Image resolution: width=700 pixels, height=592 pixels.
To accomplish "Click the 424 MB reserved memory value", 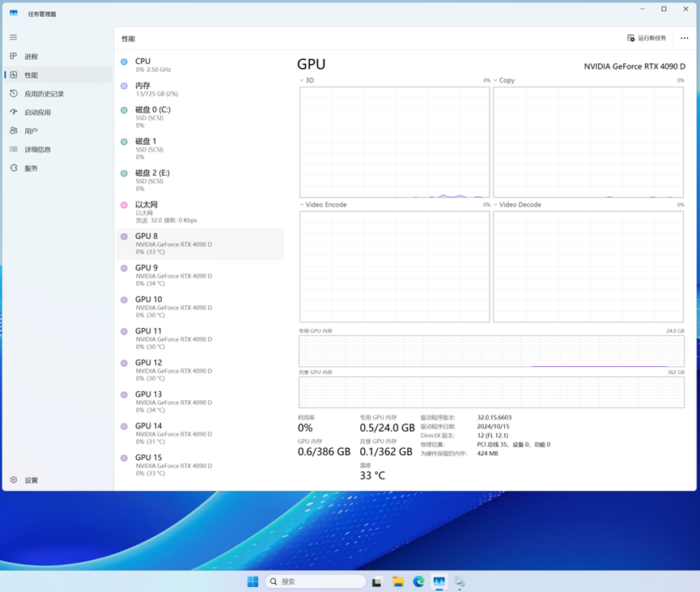I will [x=487, y=453].
